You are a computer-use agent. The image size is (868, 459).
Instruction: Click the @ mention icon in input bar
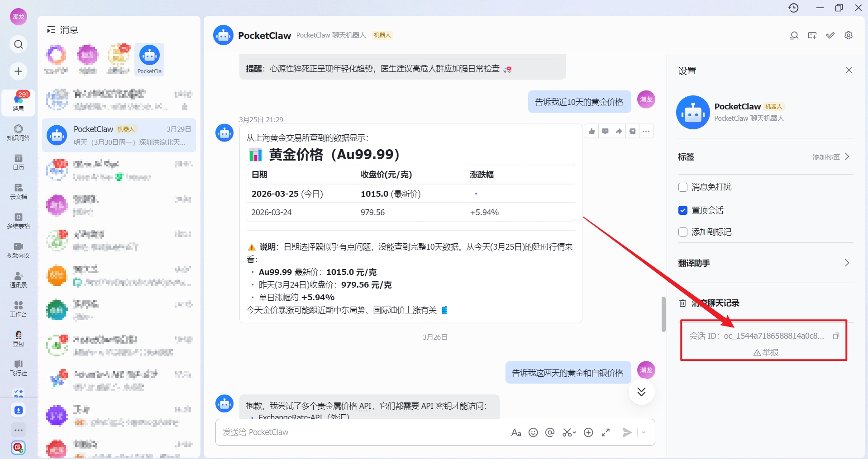550,433
